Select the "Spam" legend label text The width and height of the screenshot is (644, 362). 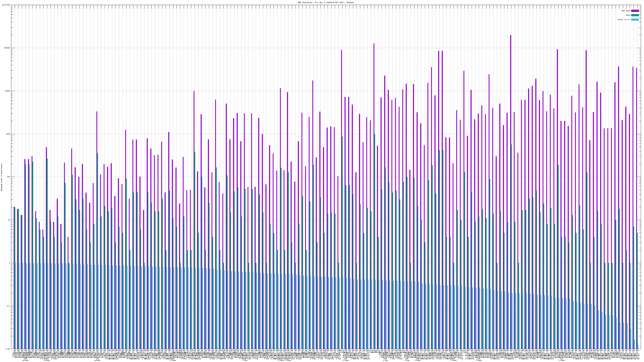coord(628,15)
